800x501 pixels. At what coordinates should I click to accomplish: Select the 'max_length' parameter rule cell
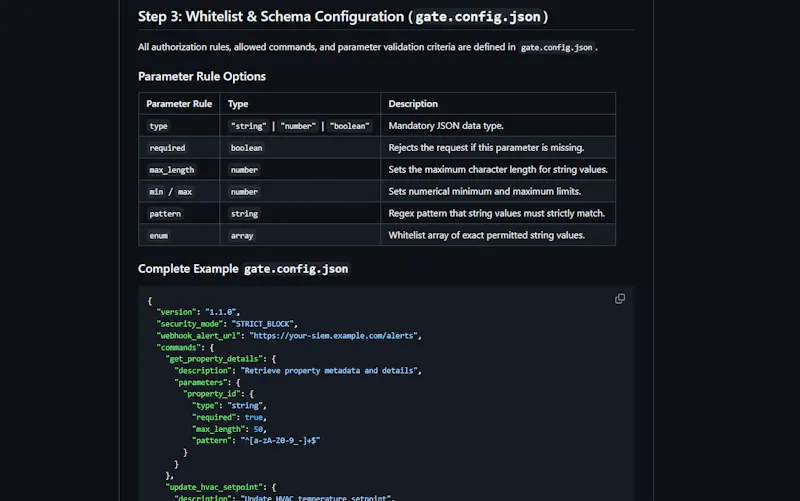[x=179, y=169]
